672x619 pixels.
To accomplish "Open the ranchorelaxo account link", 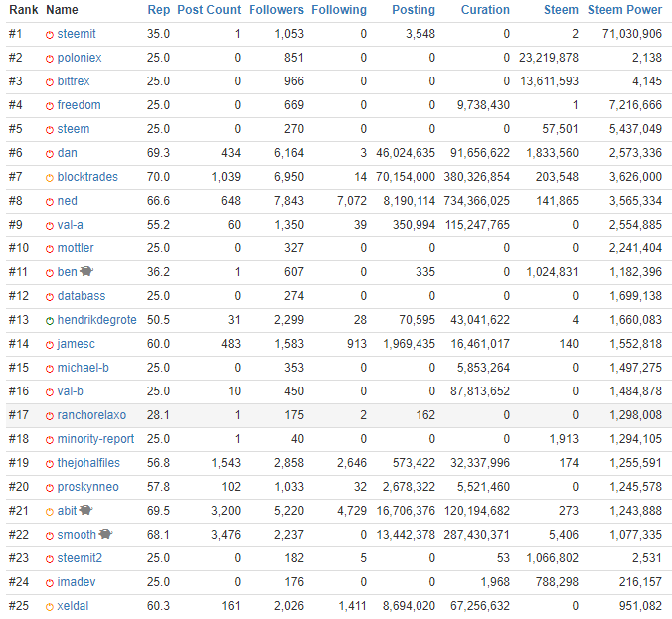I will point(91,415).
